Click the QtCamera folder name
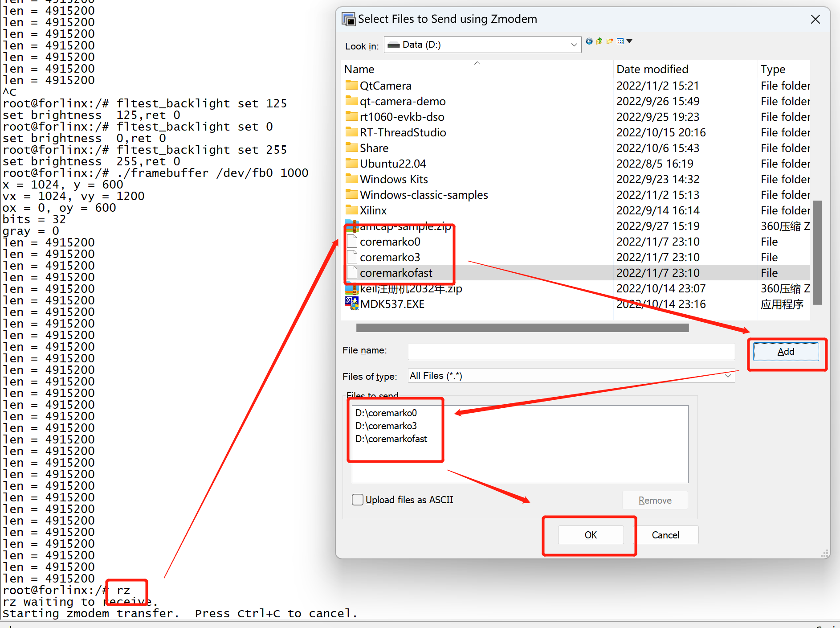840x628 pixels. pyautogui.click(x=386, y=86)
